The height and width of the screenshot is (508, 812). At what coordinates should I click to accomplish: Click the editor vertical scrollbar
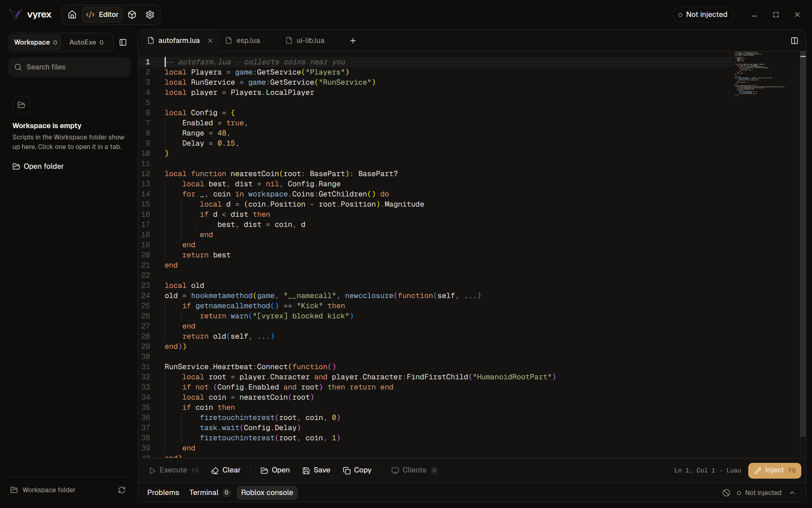[803, 244]
